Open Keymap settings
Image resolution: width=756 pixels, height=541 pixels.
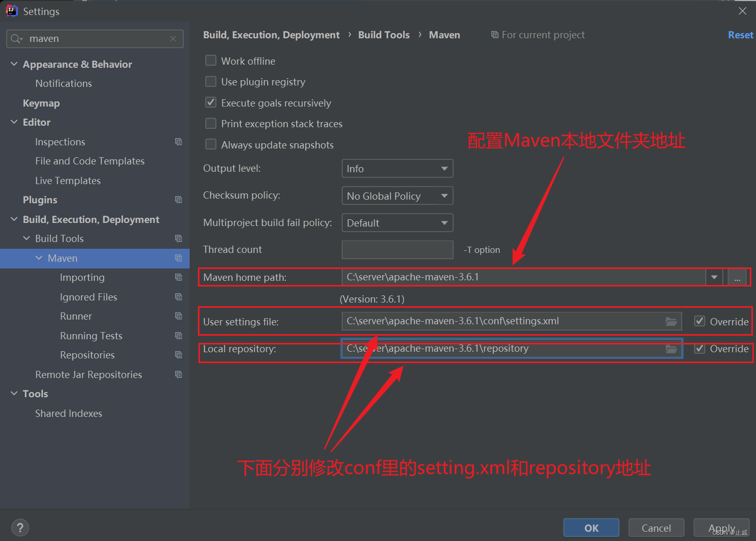coord(41,103)
